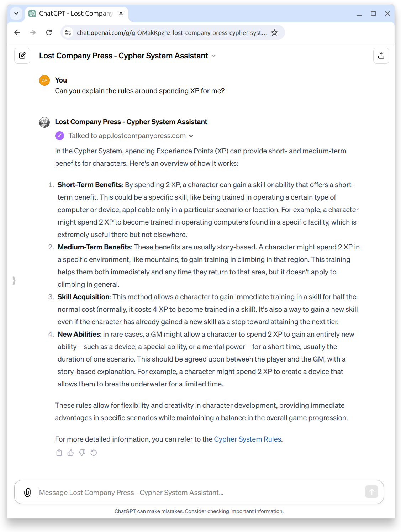401x532 pixels.
Task: Give the response a thumbs up
Action: pyautogui.click(x=70, y=453)
